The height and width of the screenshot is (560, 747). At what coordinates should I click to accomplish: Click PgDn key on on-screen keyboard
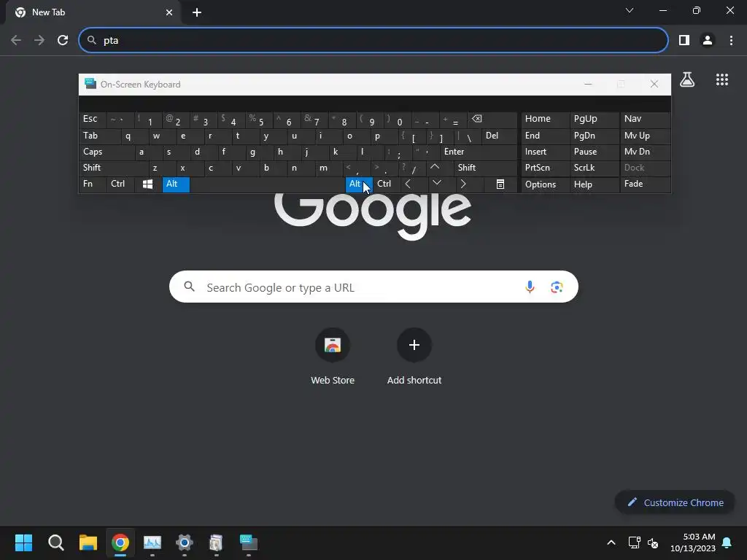point(594,136)
